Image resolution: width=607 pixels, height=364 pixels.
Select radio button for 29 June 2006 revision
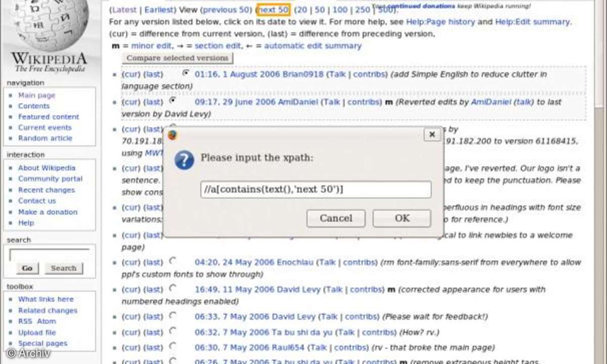186,101
